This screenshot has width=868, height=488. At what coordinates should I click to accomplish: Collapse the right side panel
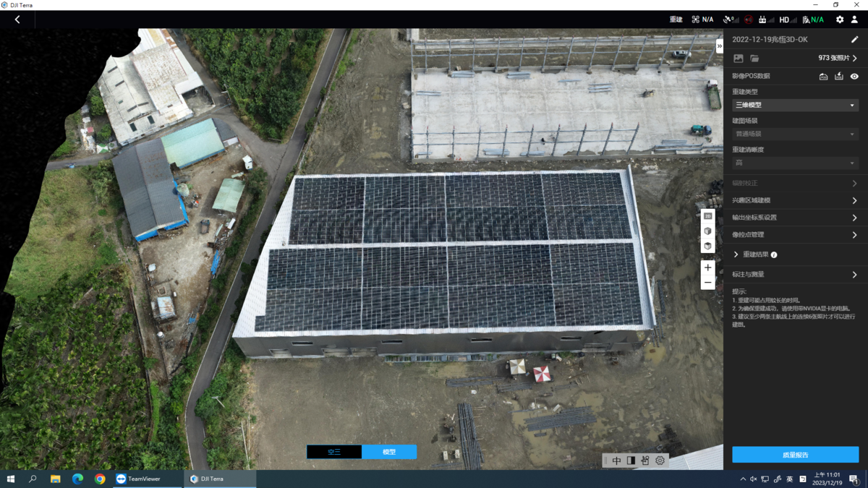pos(719,46)
